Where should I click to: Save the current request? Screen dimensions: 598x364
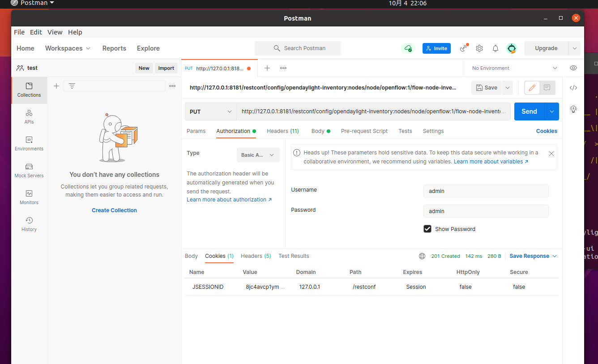487,88
